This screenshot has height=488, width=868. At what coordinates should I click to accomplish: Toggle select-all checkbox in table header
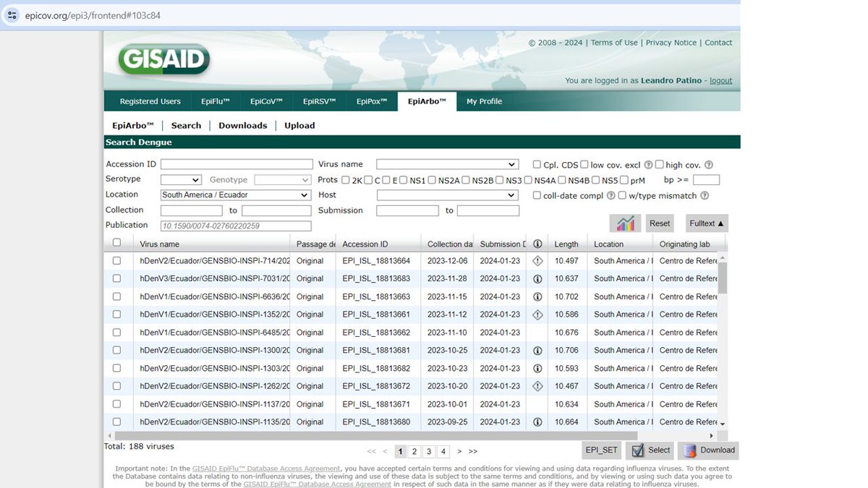pyautogui.click(x=117, y=243)
